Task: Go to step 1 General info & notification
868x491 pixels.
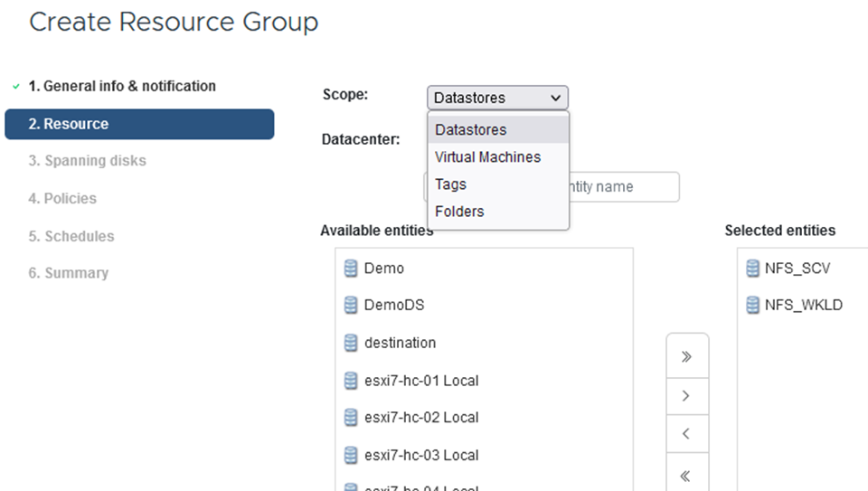Action: (122, 87)
